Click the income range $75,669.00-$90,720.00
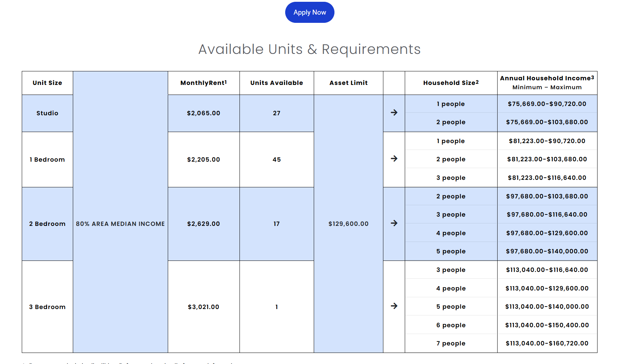This screenshot has height=364, width=625. (547, 104)
